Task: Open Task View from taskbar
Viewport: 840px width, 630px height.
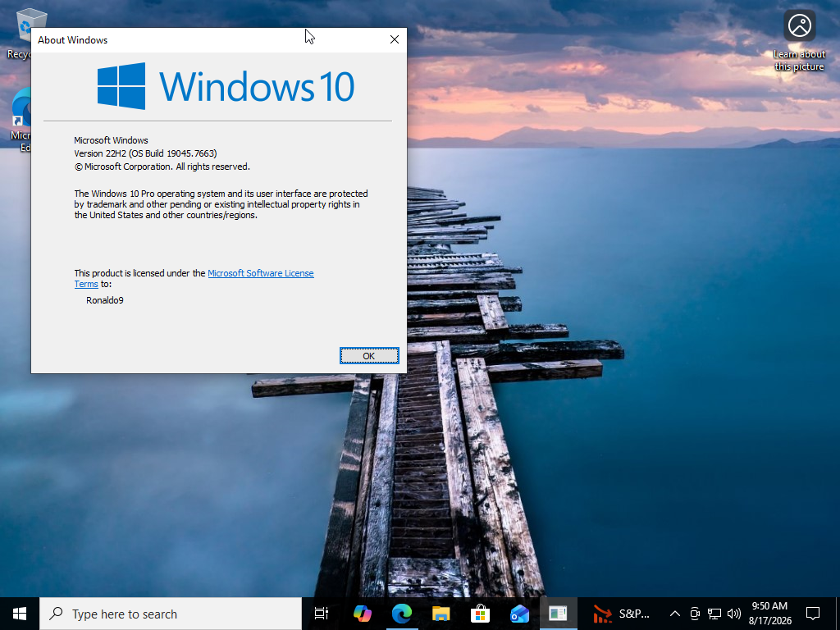Action: 322,614
